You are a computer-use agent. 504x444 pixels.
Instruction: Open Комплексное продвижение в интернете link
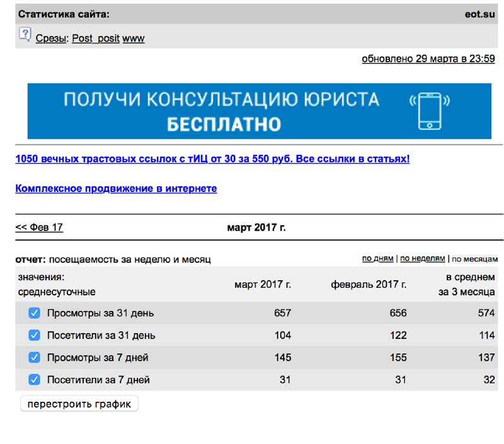(116, 189)
